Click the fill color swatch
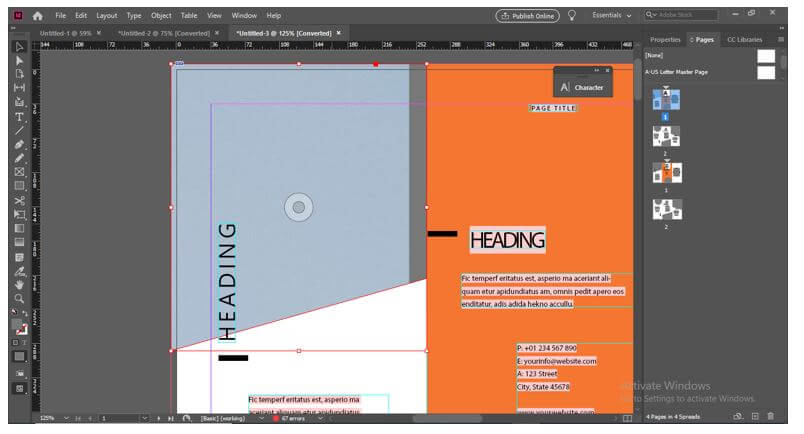Image resolution: width=804 pixels, height=434 pixels. (x=17, y=325)
